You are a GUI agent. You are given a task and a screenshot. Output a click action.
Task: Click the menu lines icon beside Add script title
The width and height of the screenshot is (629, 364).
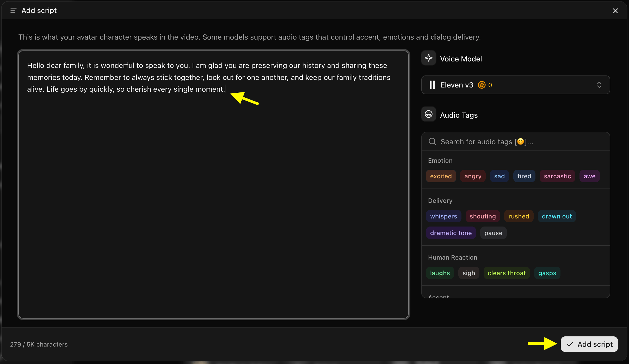coord(13,10)
